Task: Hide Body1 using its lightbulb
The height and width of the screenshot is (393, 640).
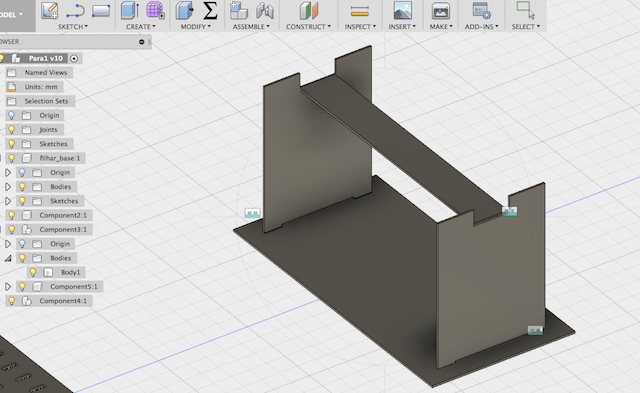Action: click(x=33, y=272)
